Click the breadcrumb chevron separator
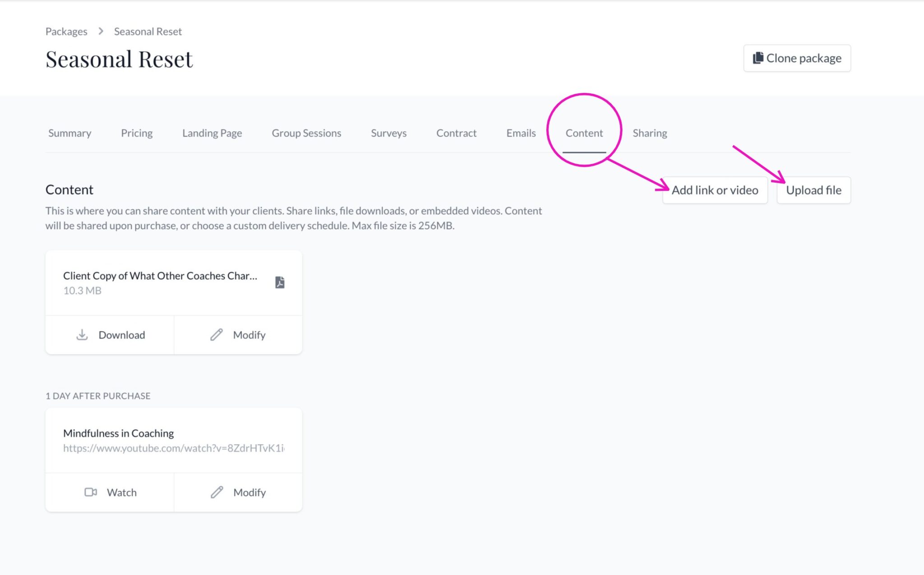924x575 pixels. coord(101,31)
